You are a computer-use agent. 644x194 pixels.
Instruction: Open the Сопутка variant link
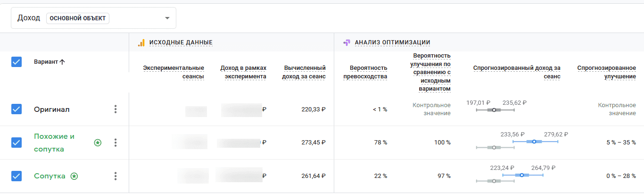point(50,176)
